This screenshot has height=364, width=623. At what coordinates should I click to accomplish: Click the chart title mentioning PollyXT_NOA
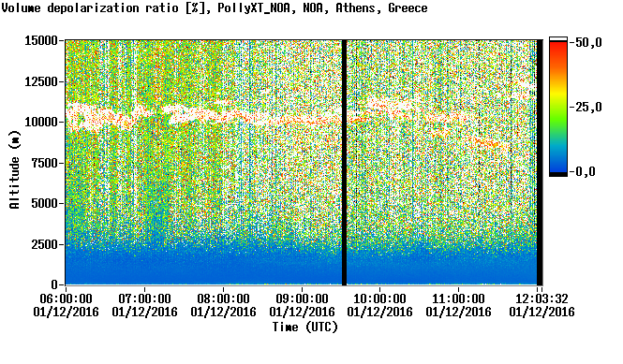tap(215, 7)
